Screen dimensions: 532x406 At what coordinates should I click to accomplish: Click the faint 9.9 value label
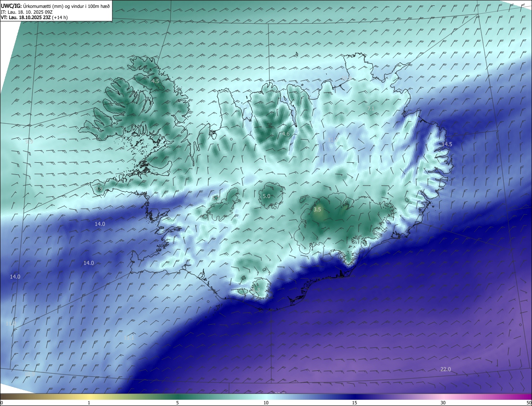coord(29,142)
